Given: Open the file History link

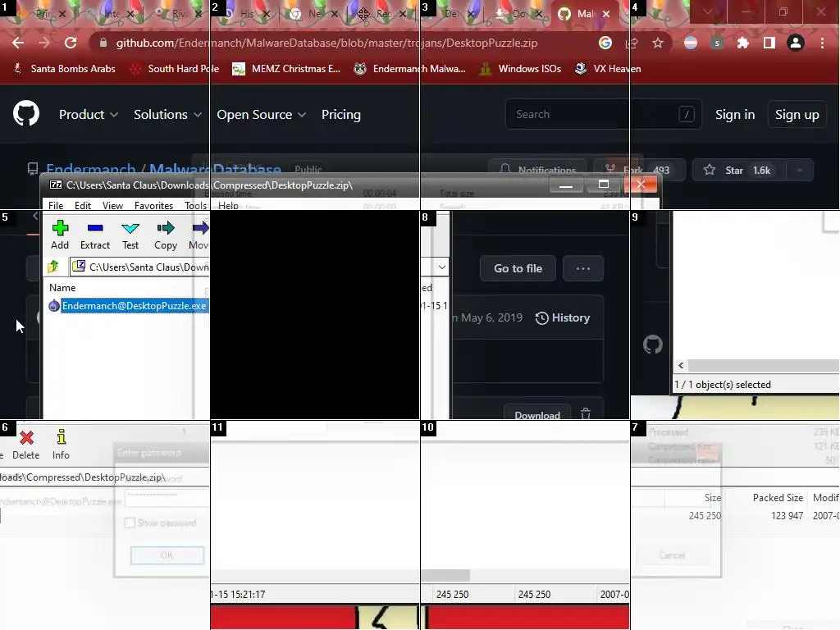Looking at the screenshot, I should (x=563, y=317).
